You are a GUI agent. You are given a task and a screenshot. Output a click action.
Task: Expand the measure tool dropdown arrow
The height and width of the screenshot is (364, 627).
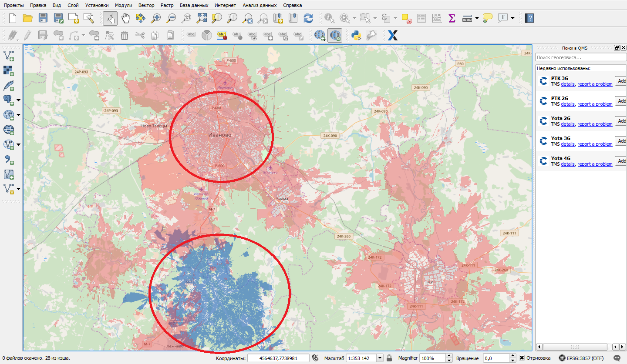(x=477, y=18)
